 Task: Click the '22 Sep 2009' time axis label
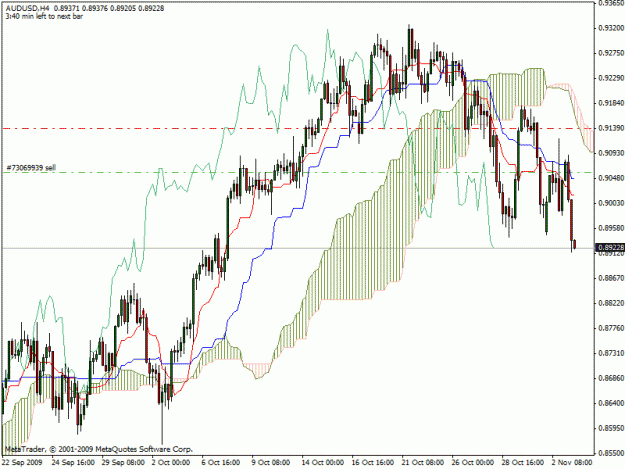click(22, 462)
